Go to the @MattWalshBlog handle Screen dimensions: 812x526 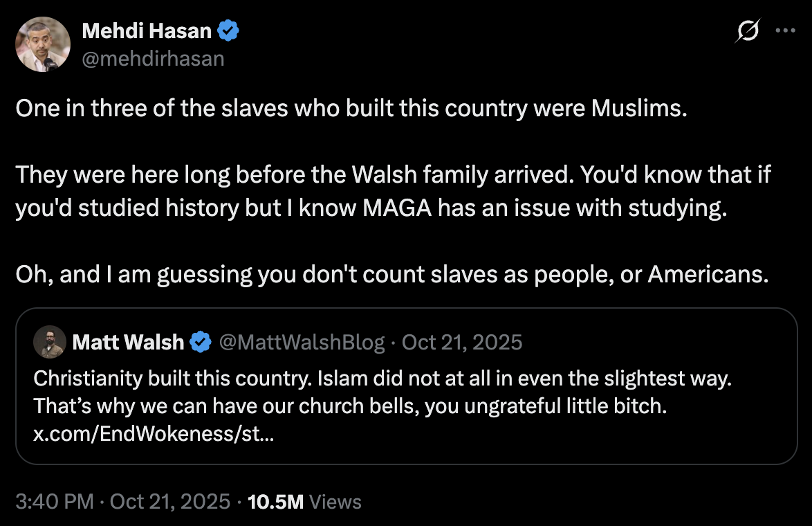pos(302,342)
